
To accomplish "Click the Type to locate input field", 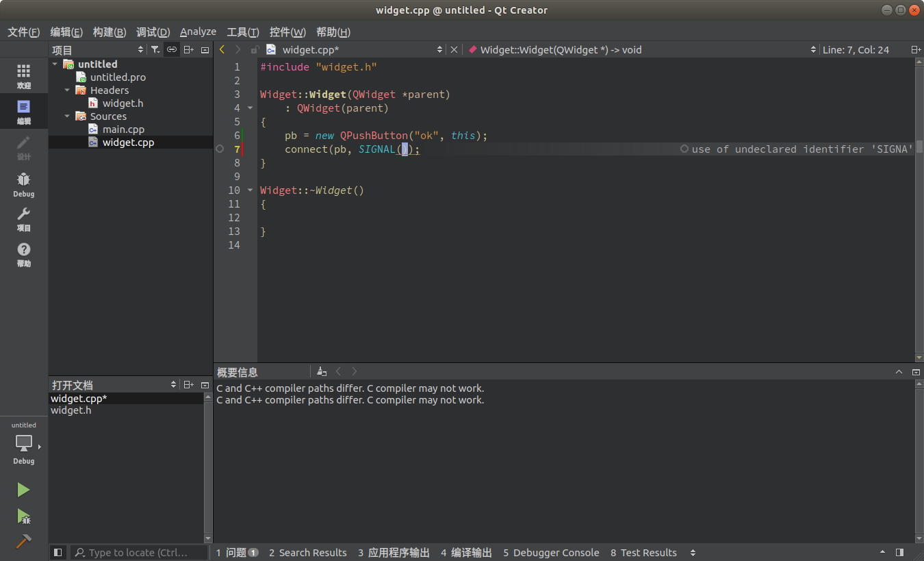I will pos(139,552).
